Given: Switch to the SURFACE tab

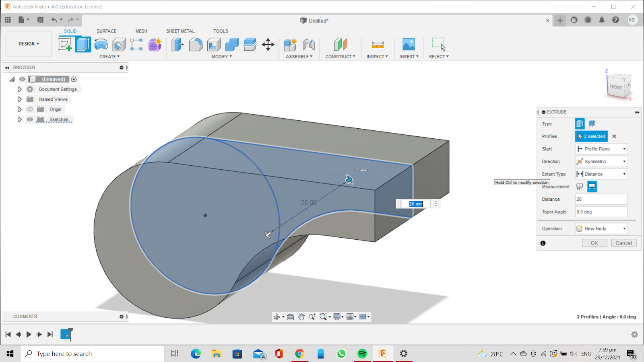Looking at the screenshot, I should pos(106,31).
